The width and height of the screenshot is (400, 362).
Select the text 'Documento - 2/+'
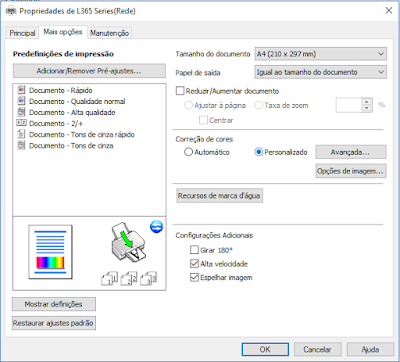[x=56, y=123]
